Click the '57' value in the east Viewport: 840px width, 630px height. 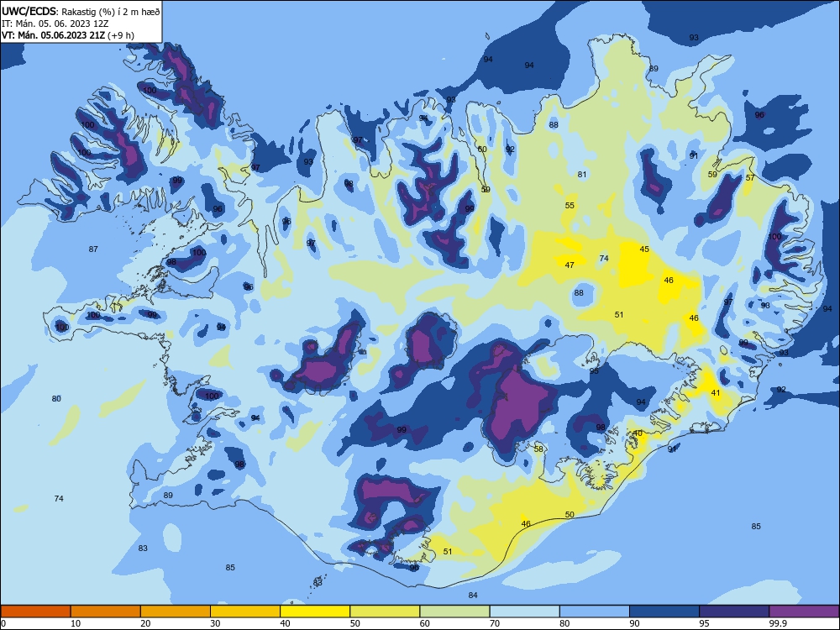coord(750,177)
